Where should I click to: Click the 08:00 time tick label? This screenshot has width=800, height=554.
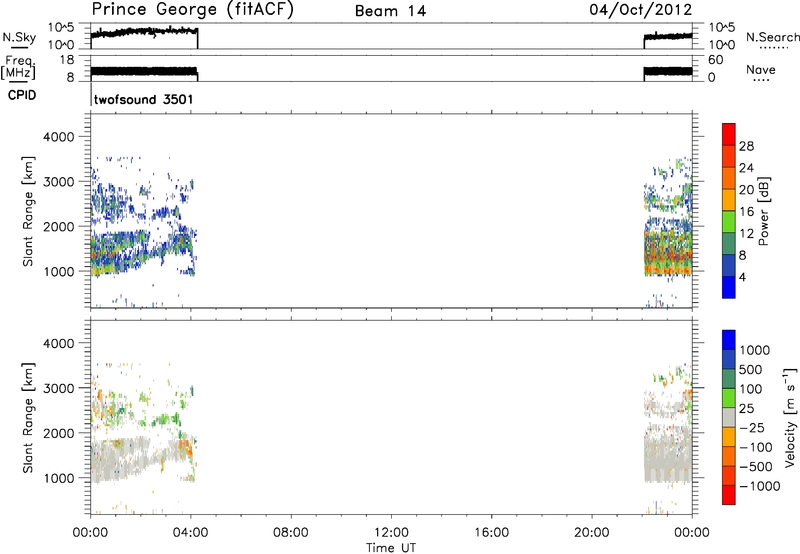tap(291, 533)
